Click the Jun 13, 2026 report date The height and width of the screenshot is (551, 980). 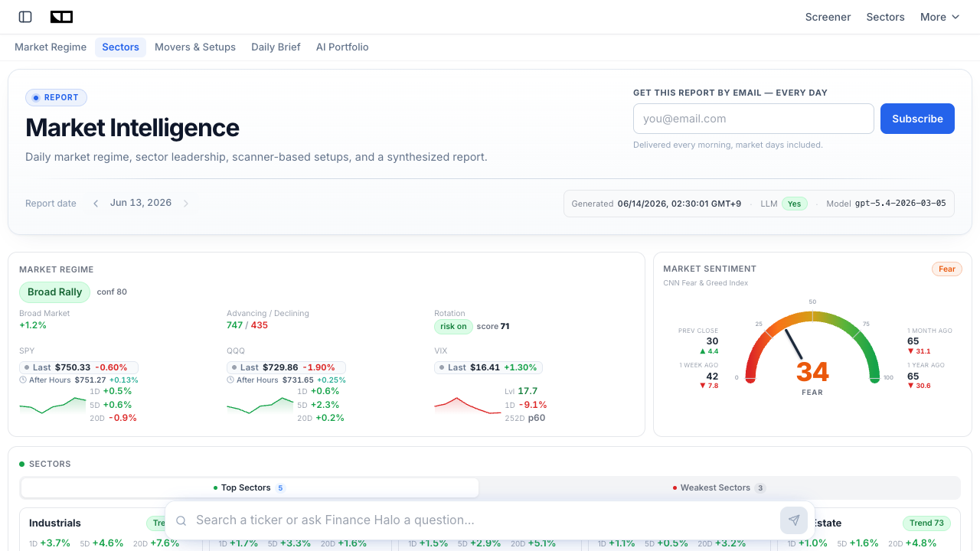[x=141, y=203]
